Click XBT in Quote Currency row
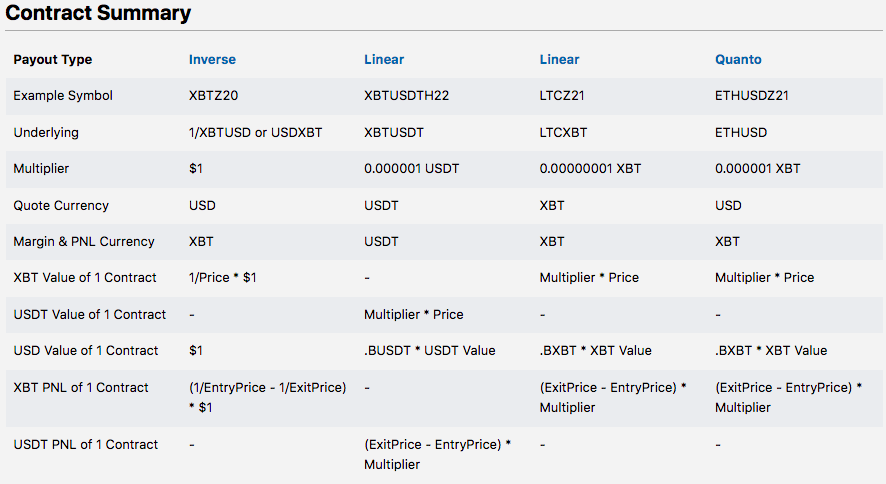The height and width of the screenshot is (484, 886). click(x=551, y=206)
